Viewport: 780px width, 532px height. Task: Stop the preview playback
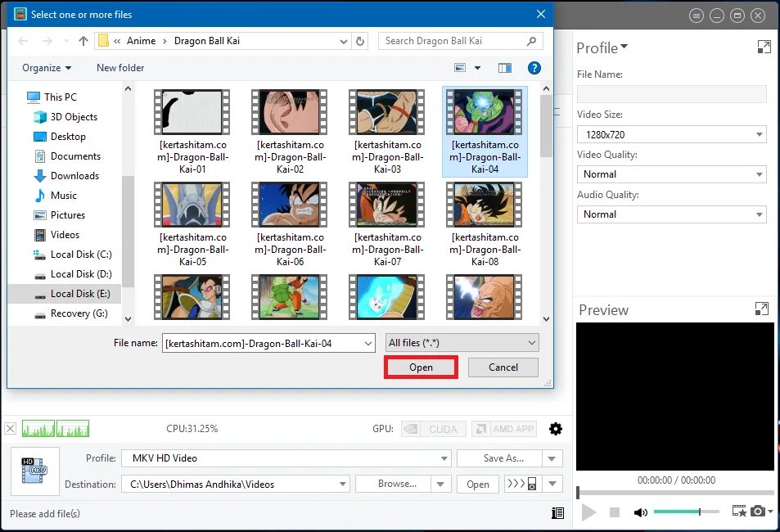coord(615,512)
